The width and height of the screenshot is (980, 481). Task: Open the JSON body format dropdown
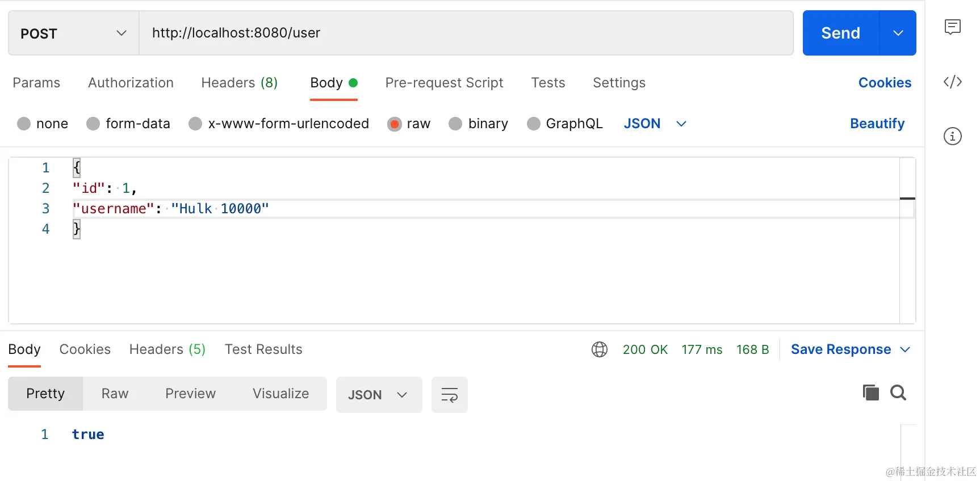point(655,124)
